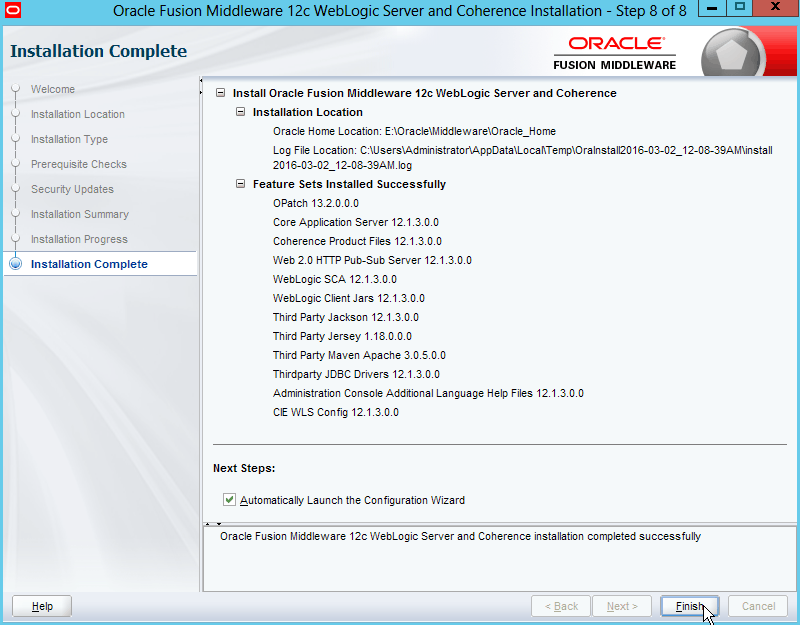800x625 pixels.
Task: Select the OPatch 13.2.0.0.0 entry
Action: (x=315, y=203)
